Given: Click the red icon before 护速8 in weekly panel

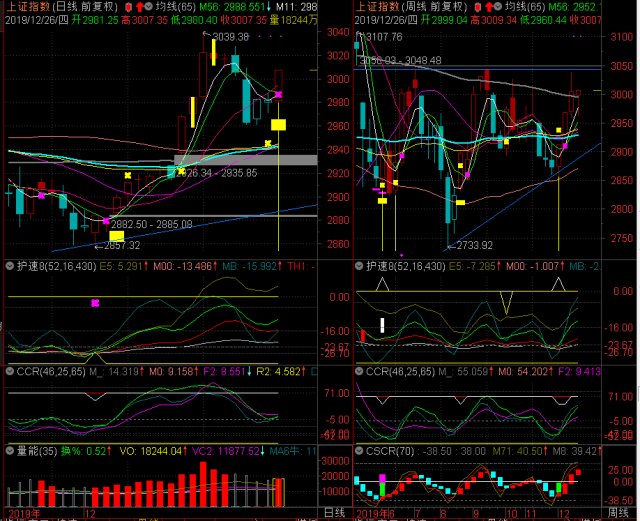Looking at the screenshot, I should click(361, 266).
